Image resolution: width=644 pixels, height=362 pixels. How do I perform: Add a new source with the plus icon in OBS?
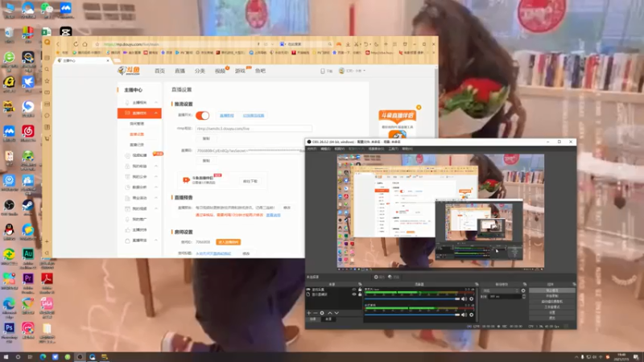[x=309, y=313]
